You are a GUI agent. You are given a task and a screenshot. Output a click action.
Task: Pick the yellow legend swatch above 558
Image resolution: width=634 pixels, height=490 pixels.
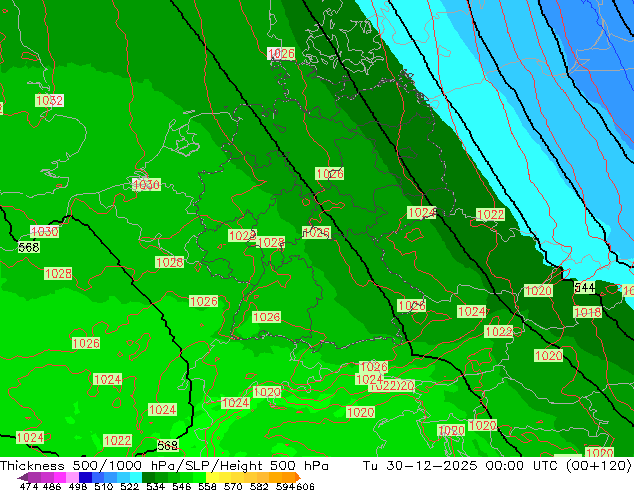point(212,477)
